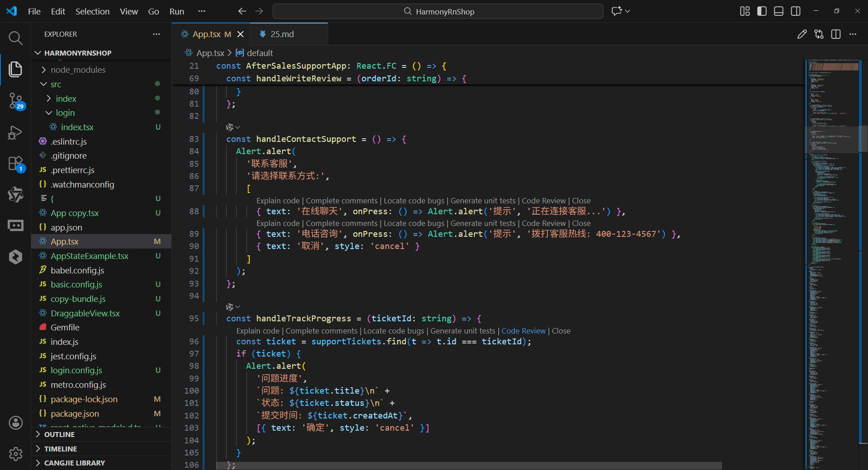Click Locate code bugs above line 96
The width and height of the screenshot is (868, 470).
pyautogui.click(x=394, y=331)
